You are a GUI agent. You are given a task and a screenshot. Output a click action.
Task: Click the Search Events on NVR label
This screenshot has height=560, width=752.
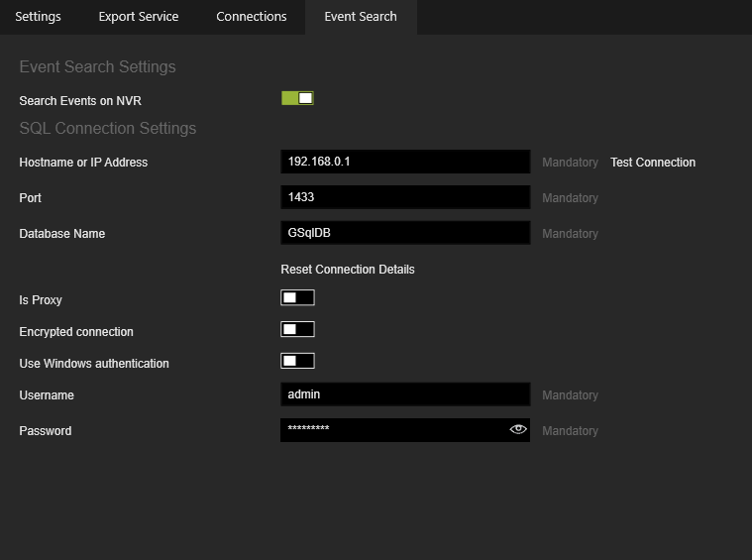pyautogui.click(x=80, y=101)
